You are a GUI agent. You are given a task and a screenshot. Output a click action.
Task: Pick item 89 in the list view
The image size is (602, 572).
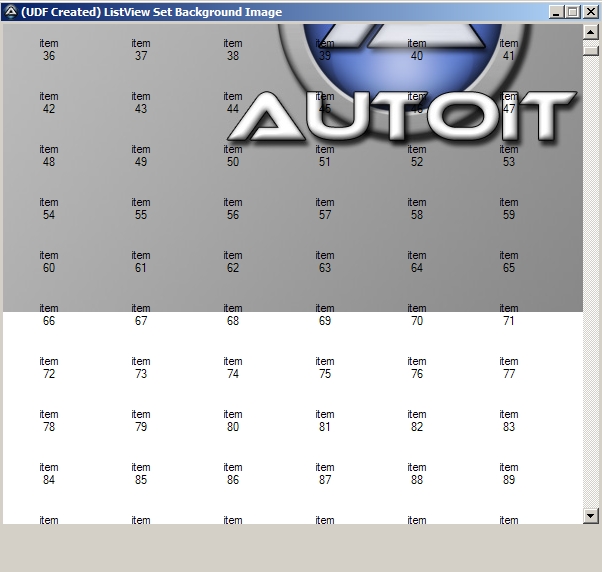point(509,474)
